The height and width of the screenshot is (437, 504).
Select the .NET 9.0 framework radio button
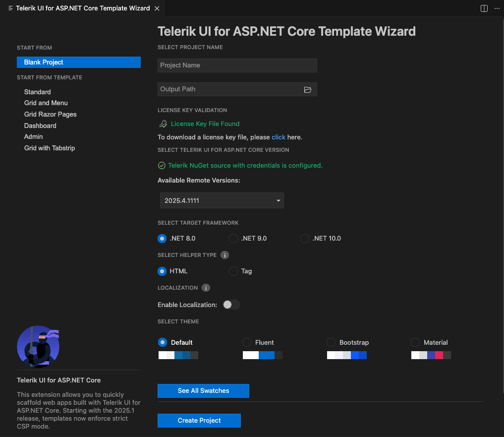click(233, 239)
